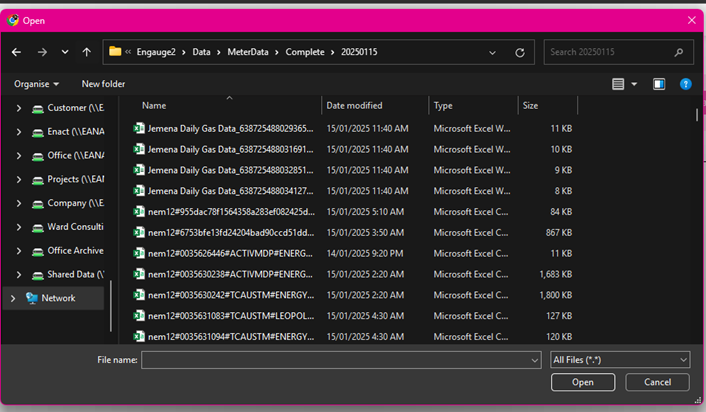The height and width of the screenshot is (412, 706).
Task: Click New folder in toolbar
Action: (x=103, y=84)
